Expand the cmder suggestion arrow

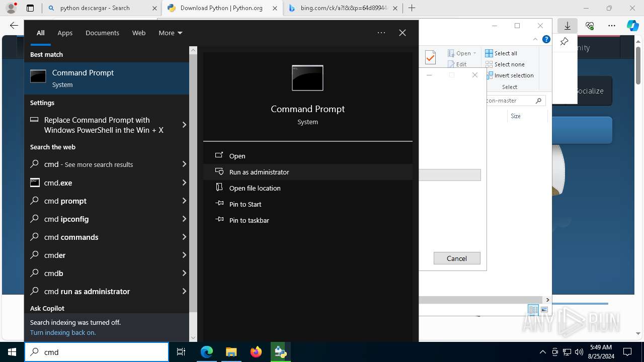pos(184,255)
